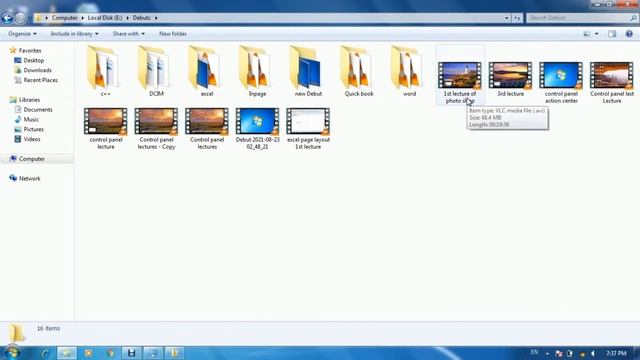640x360 pixels.
Task: Click Debutc in the address breadcrumb
Action: (142, 18)
